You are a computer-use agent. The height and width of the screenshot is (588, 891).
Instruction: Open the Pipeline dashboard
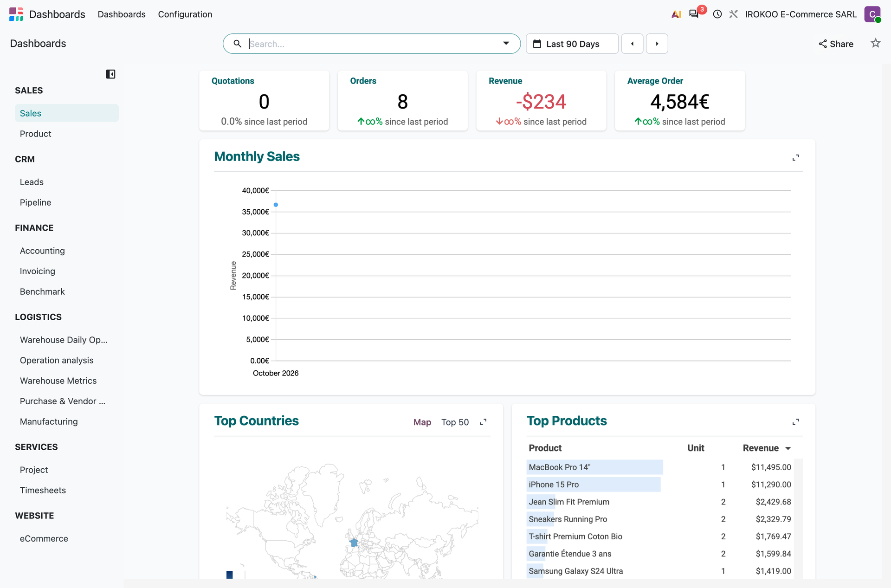tap(67, 202)
